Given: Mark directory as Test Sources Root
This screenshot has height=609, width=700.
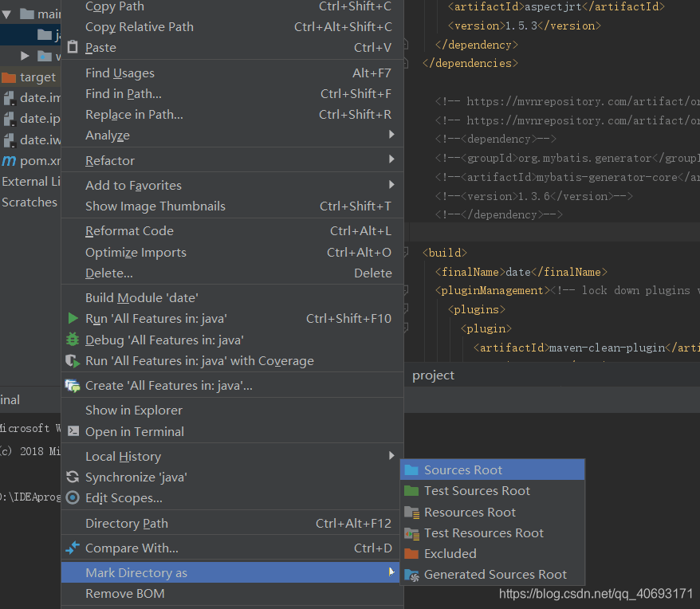Looking at the screenshot, I should tap(493, 491).
